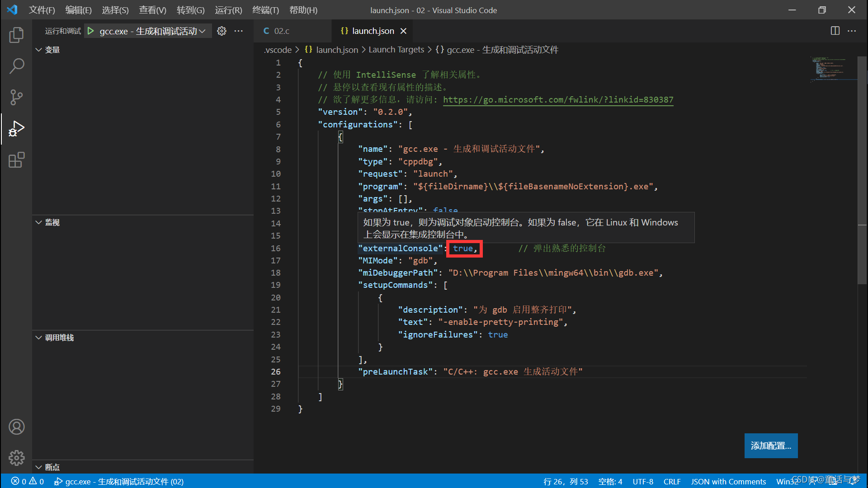Click the "configurations" key
The width and height of the screenshot is (868, 488).
(358, 124)
